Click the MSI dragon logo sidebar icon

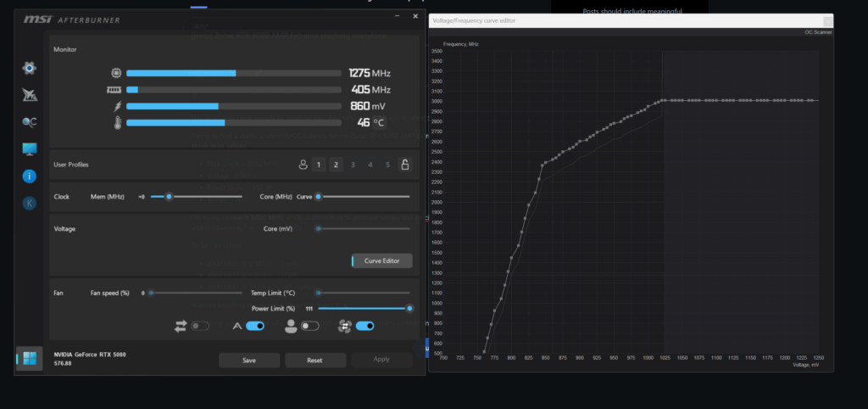tap(30, 95)
